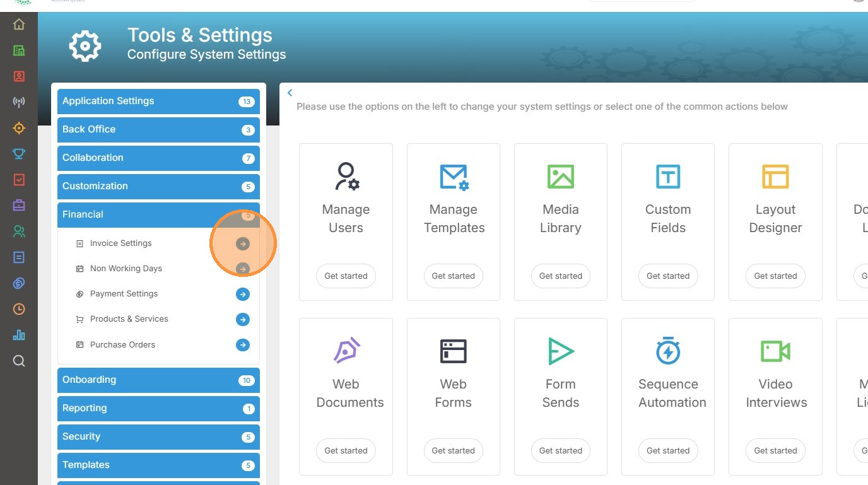Click Get started under Media Library
The height and width of the screenshot is (485, 868).
(x=561, y=276)
